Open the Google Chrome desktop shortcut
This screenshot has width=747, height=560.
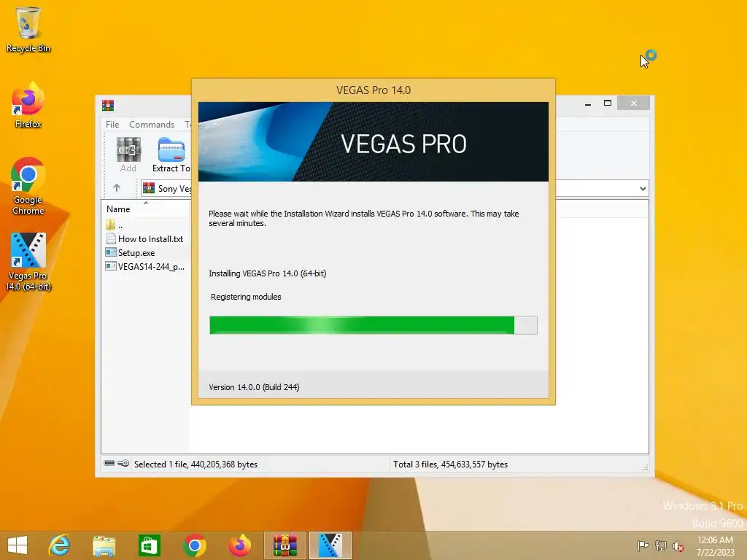(28, 186)
